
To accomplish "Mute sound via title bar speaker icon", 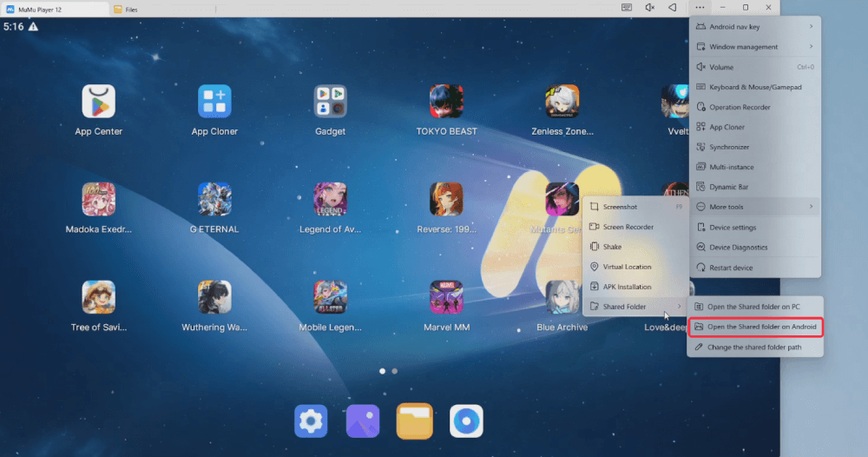I will pos(650,8).
